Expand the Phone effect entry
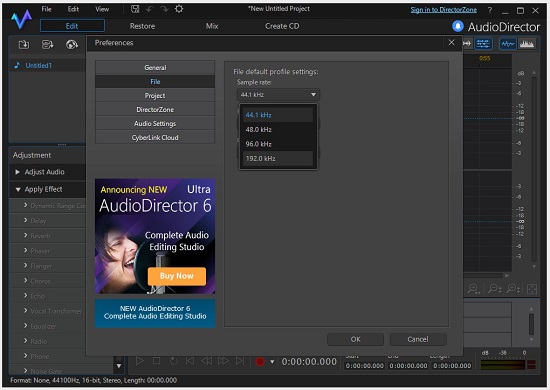This screenshot has height=390, width=550. click(x=26, y=356)
